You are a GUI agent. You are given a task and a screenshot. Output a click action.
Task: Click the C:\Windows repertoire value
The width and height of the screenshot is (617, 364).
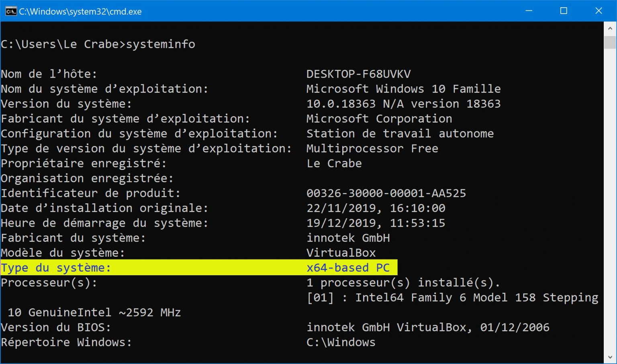click(341, 342)
